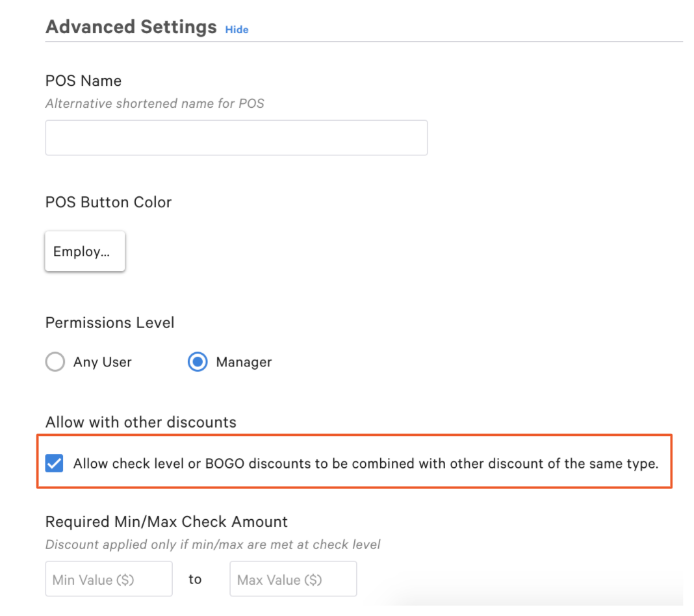Click the Advanced Settings section heading
This screenshot has width=694, height=616.
131,27
